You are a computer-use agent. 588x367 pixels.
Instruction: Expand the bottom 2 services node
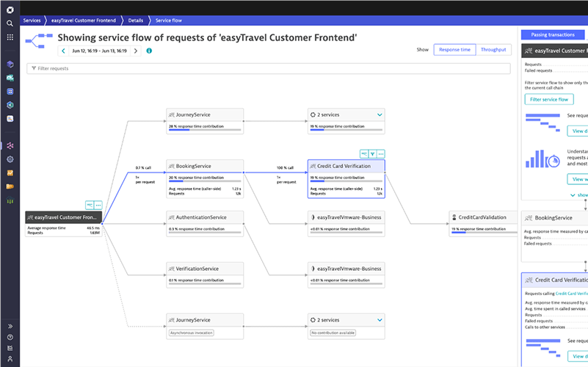point(380,320)
